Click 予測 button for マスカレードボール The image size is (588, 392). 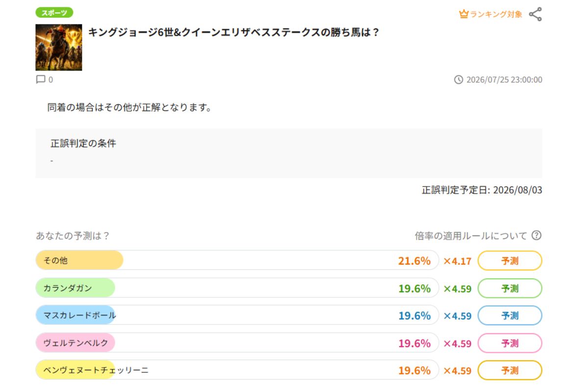[510, 316]
